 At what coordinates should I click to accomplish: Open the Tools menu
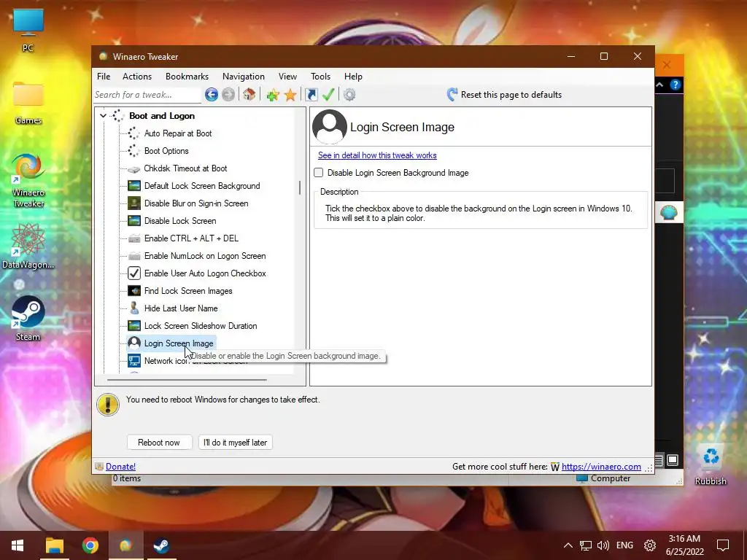point(321,76)
